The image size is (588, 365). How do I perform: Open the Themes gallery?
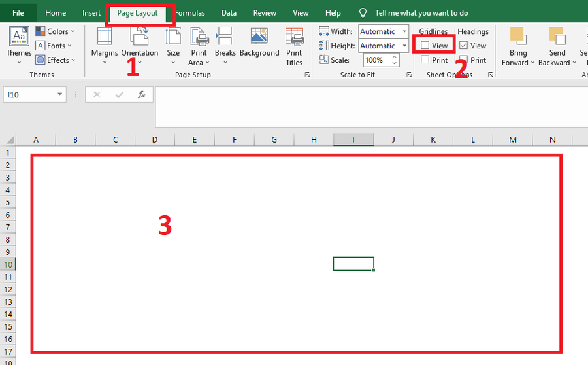tap(19, 45)
